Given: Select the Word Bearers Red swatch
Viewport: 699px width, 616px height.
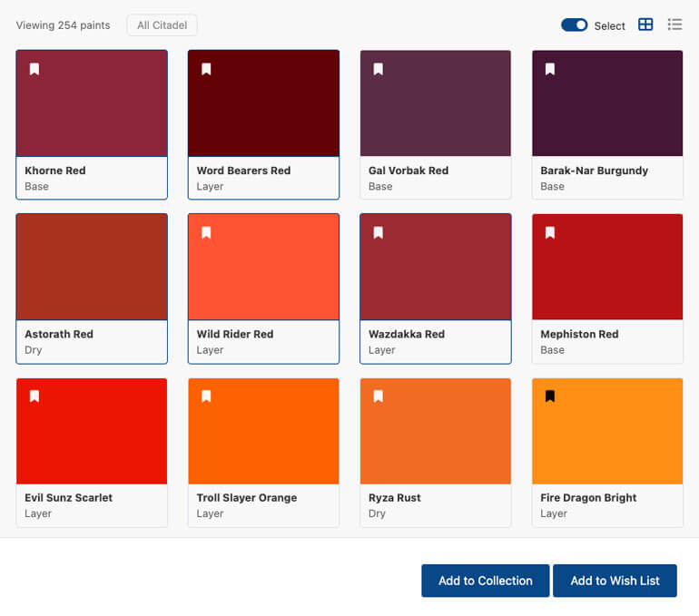Looking at the screenshot, I should pos(263,103).
